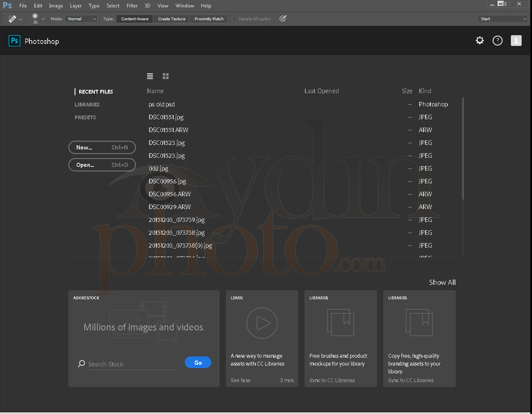Screen dimensions: 532x414
Task: Open the Edit menu
Action: 38,6
